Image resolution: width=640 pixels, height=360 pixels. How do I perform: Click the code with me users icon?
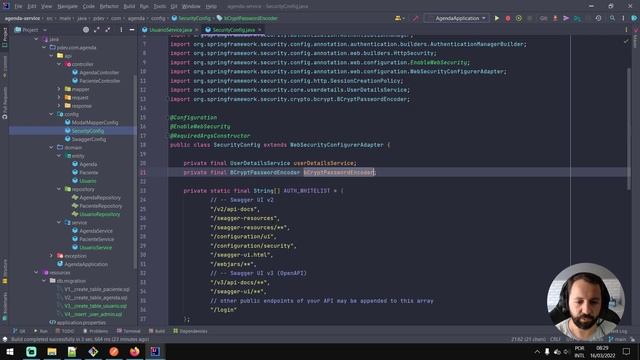coord(399,18)
